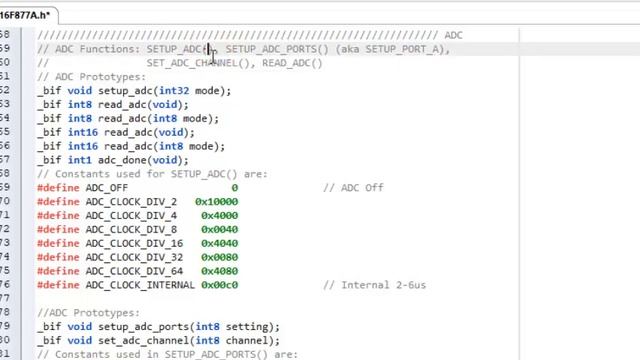
Task: Click 'channel' parameter in set_adc_channel
Action: 247,341
